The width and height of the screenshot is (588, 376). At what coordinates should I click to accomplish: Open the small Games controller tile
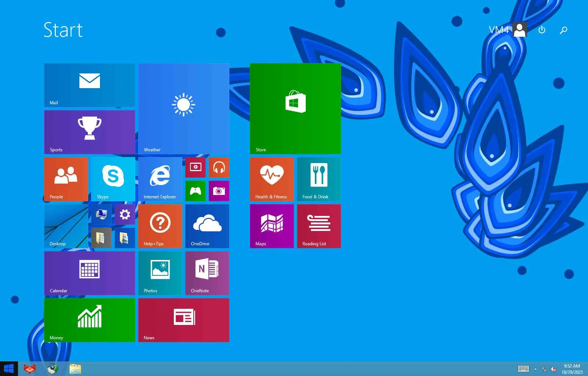[x=196, y=191]
